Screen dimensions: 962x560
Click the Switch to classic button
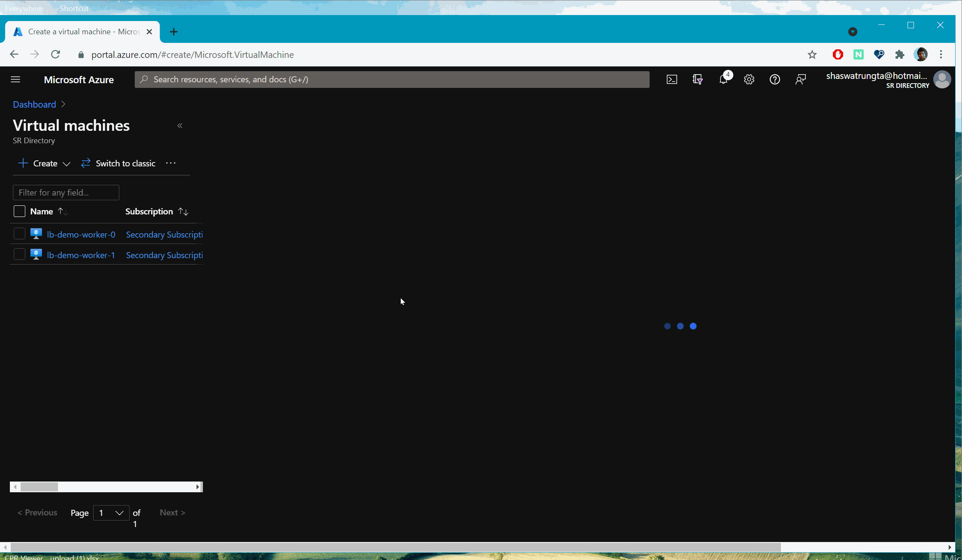118,163
